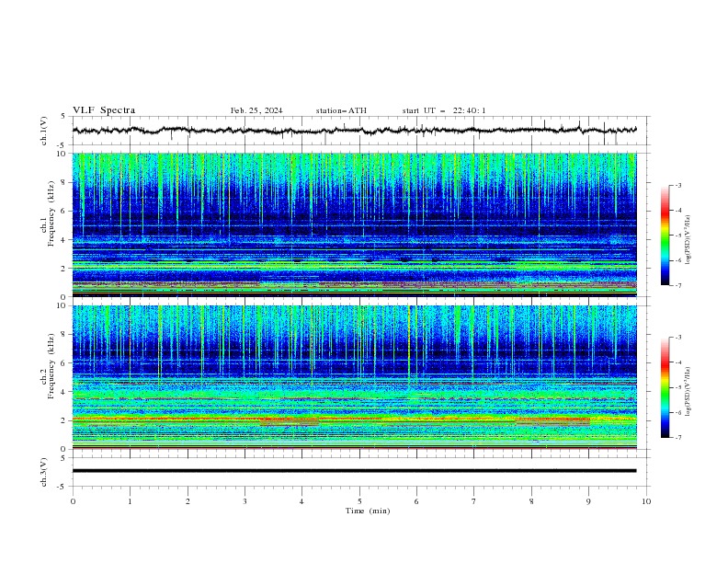The image size is (728, 563).
Task: Click the time axis tick label "7"
Action: click(474, 501)
